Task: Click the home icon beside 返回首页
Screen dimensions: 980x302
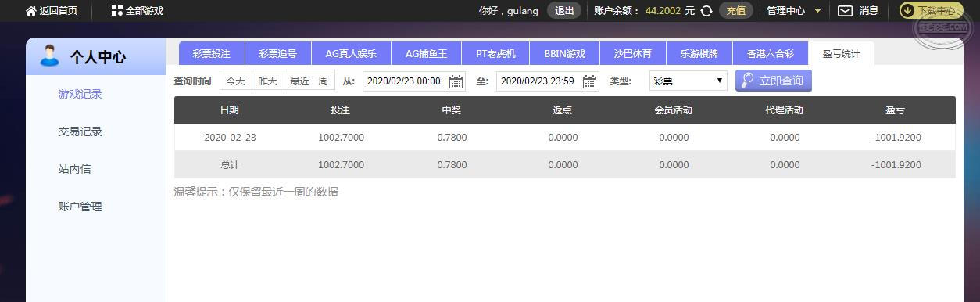Action: click(31, 11)
